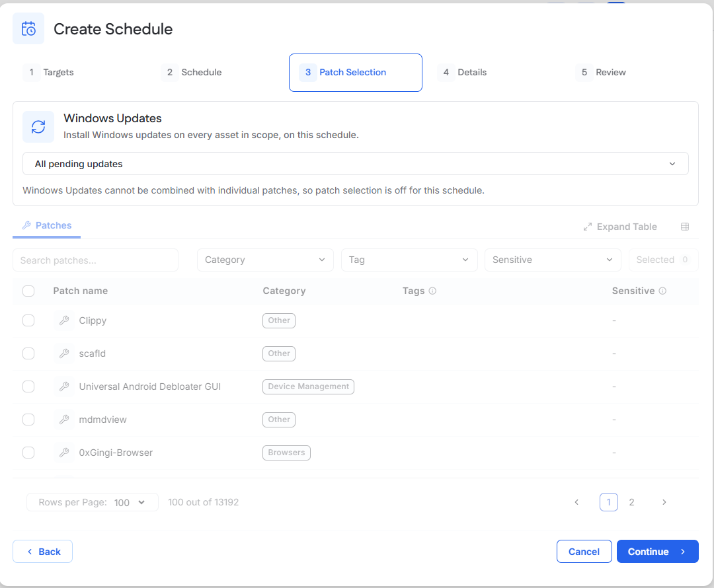The width and height of the screenshot is (714, 588).
Task: Tick the 0xGingi-Browser patch checkbox
Action: pyautogui.click(x=28, y=453)
